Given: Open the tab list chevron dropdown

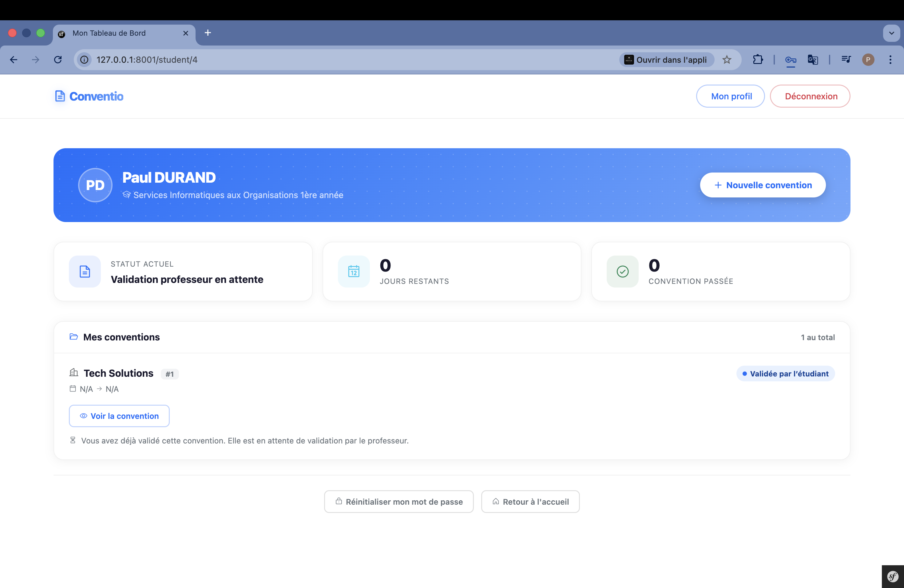Looking at the screenshot, I should (x=891, y=33).
